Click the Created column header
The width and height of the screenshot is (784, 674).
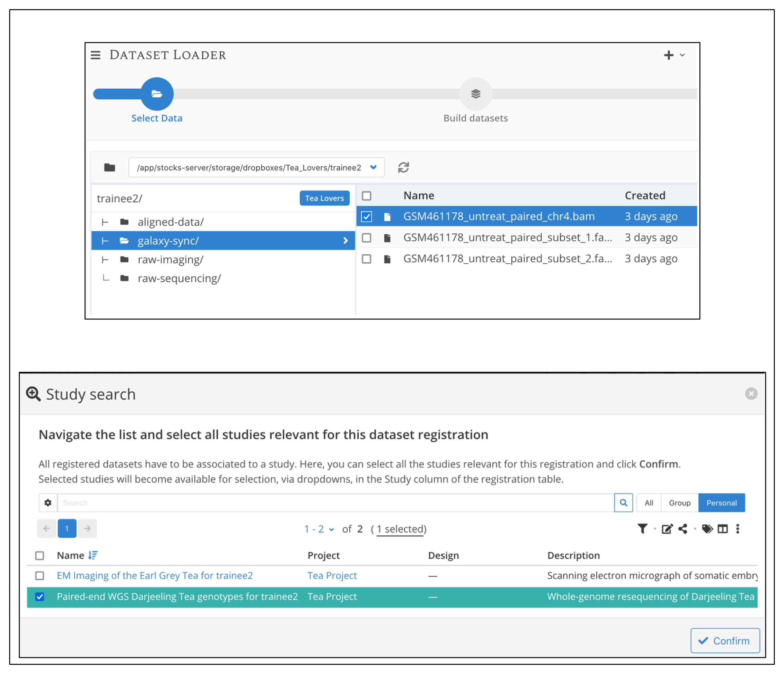[x=645, y=196]
